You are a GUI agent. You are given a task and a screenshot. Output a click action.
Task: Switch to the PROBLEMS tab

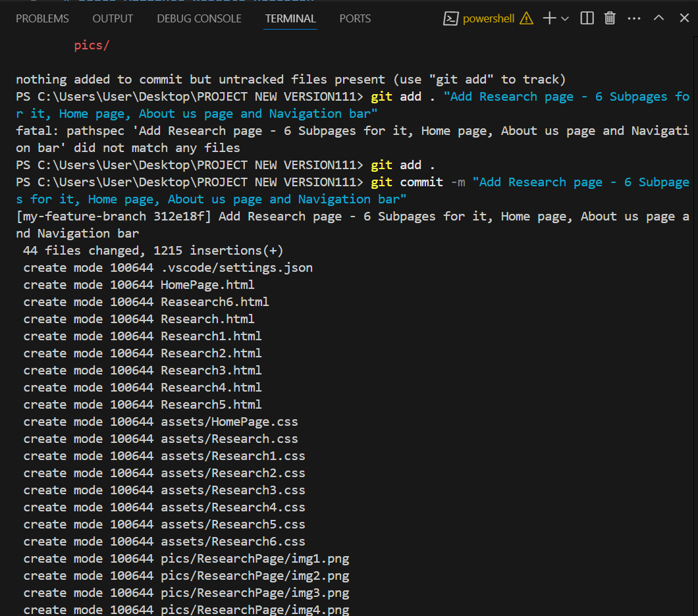(x=42, y=18)
